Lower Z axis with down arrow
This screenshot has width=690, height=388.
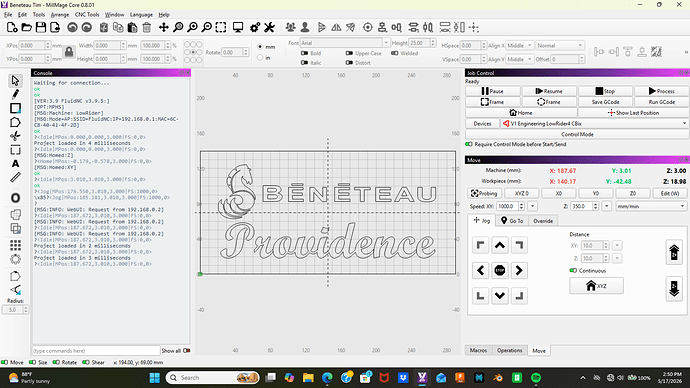click(674, 289)
